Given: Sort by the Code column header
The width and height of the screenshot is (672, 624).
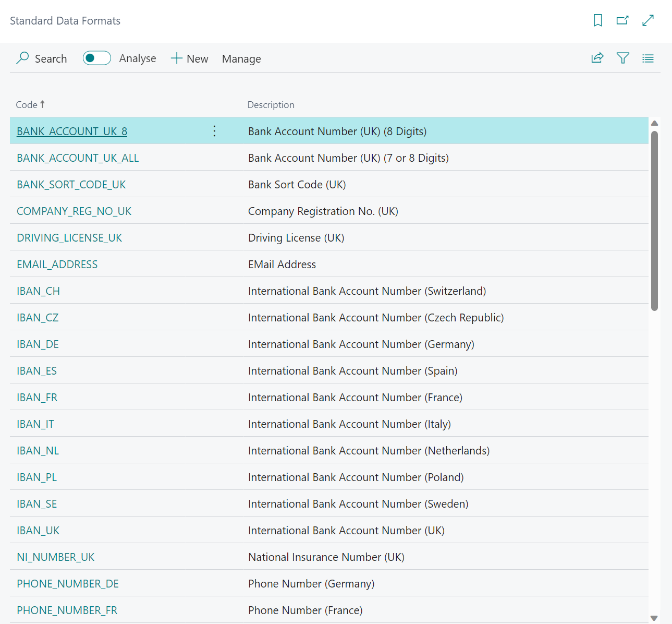Looking at the screenshot, I should 27,105.
